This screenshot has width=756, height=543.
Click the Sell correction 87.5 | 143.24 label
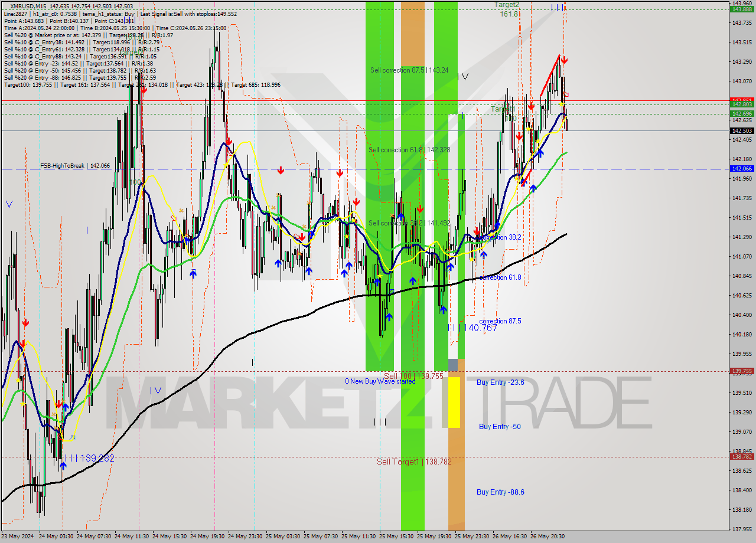(409, 70)
